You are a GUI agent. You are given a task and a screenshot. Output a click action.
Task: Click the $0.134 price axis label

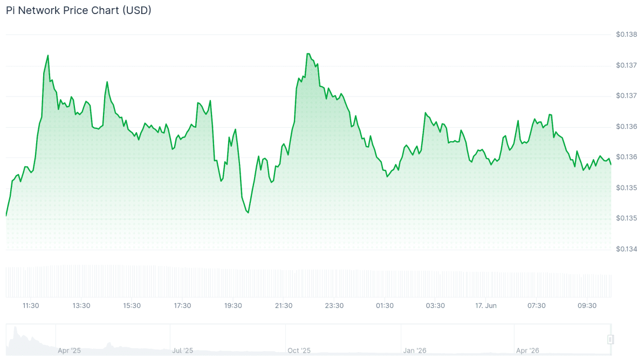pyautogui.click(x=626, y=249)
